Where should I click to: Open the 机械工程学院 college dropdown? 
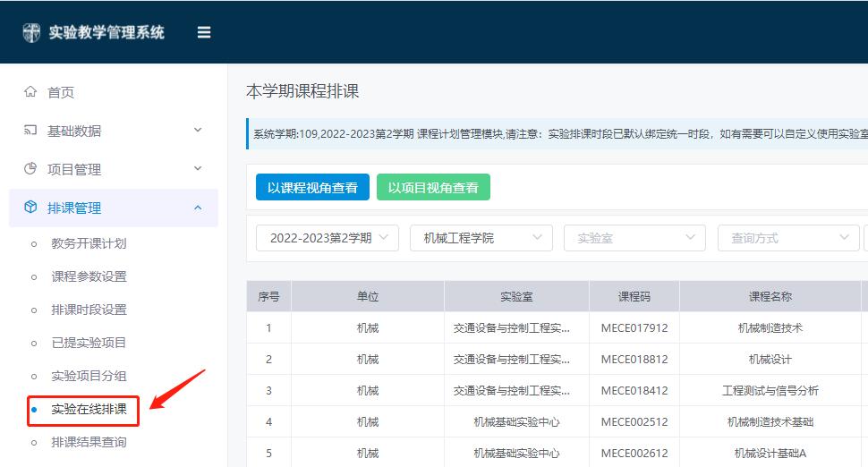(481, 238)
